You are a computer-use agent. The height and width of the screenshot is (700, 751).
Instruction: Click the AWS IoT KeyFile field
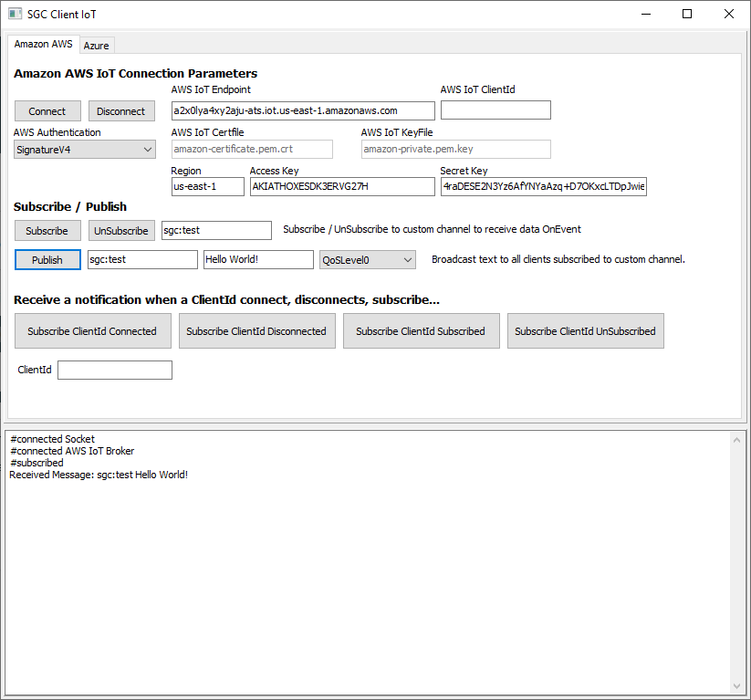click(x=456, y=149)
